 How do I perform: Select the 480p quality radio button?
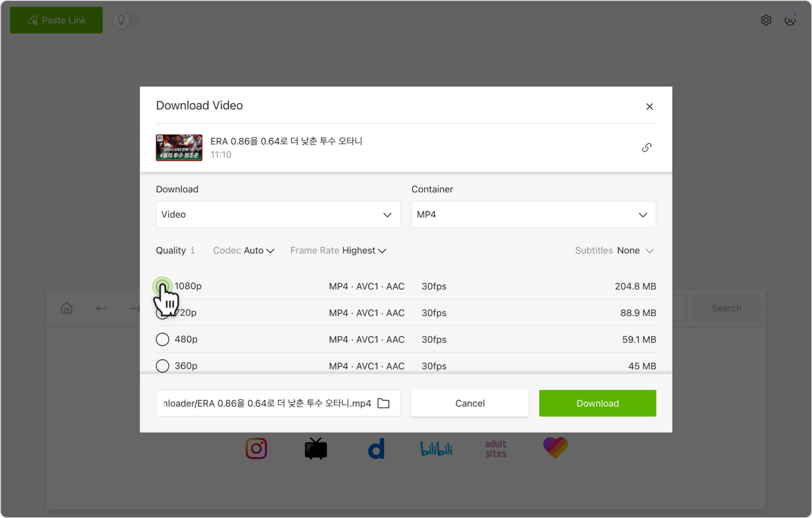point(163,339)
